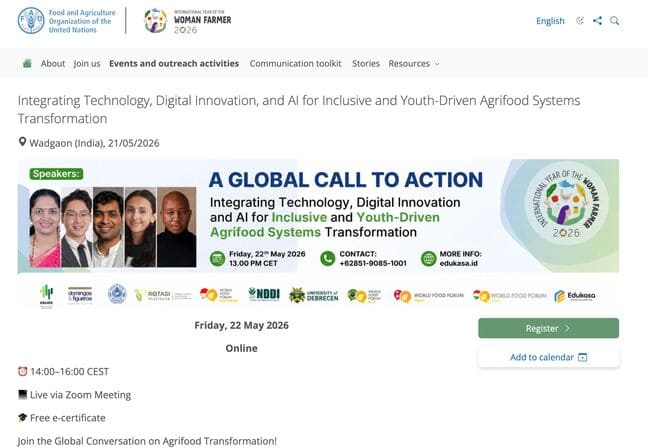Click the laptop icon by Live via Zoom
The width and height of the screenshot is (648, 448).
[x=23, y=394]
